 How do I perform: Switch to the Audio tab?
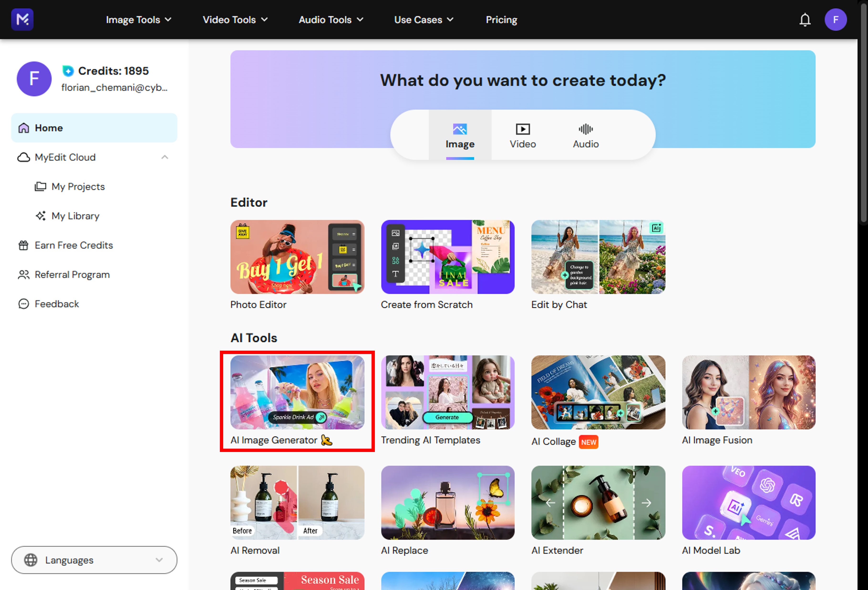coord(585,136)
